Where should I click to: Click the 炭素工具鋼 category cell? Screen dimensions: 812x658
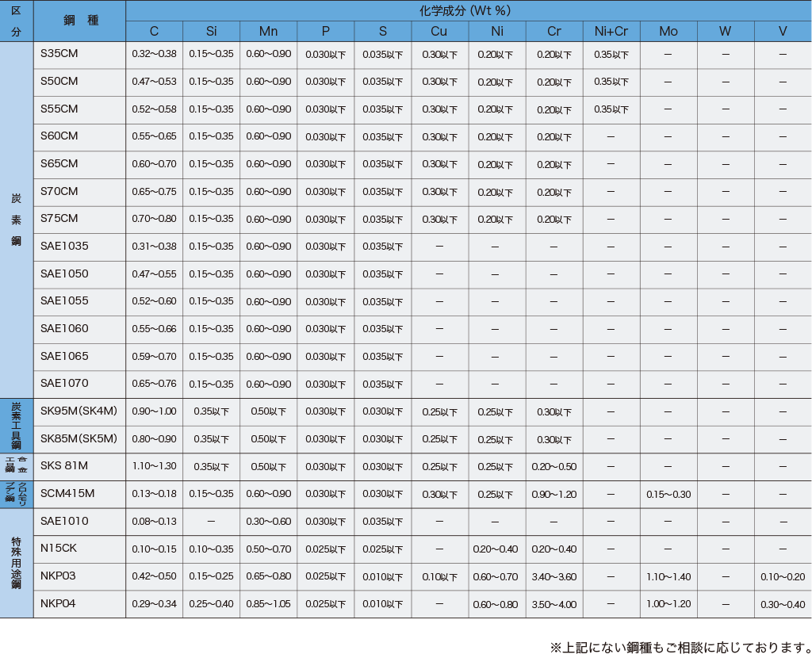17,426
